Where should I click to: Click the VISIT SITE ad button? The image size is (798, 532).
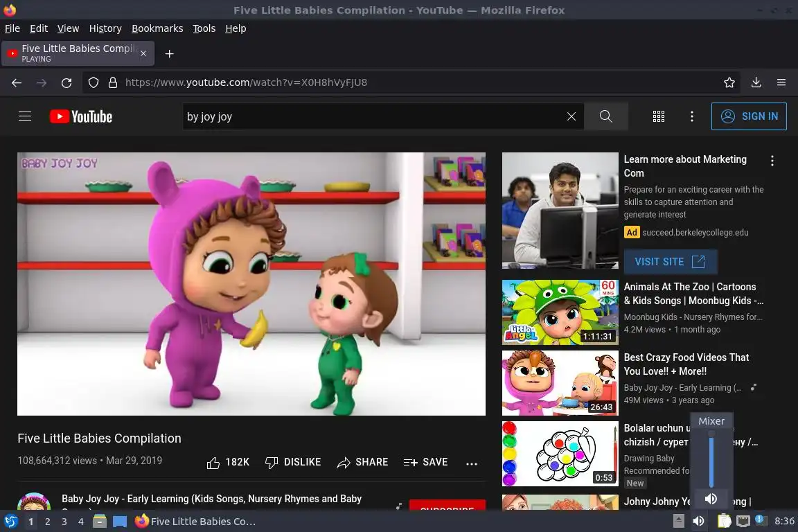pos(671,262)
